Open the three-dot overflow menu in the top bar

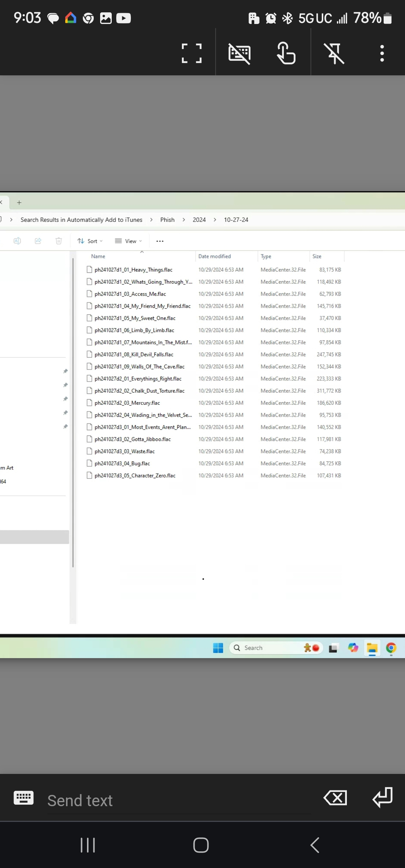382,53
